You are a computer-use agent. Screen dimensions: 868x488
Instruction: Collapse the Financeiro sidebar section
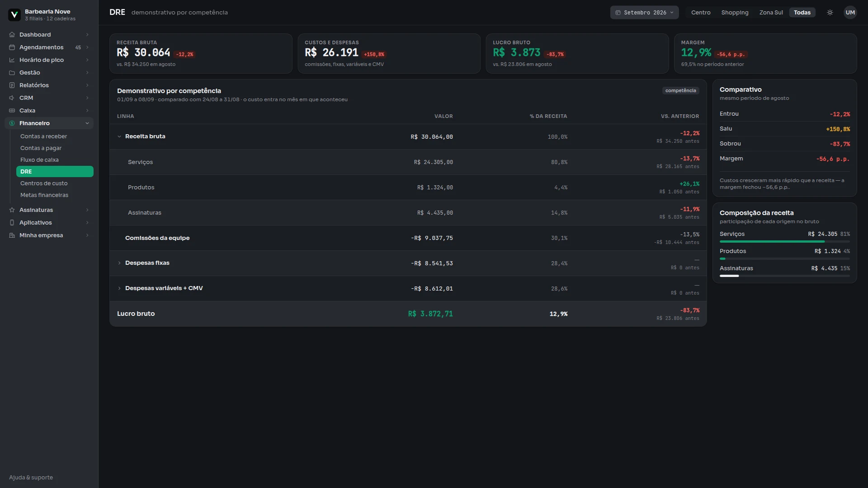click(87, 123)
